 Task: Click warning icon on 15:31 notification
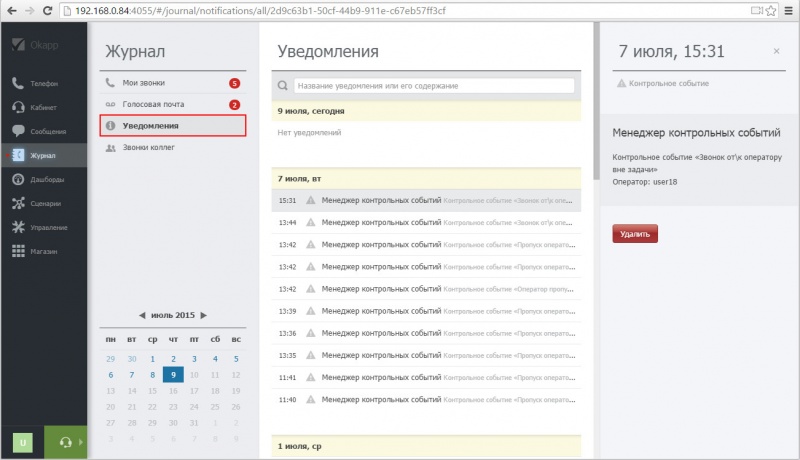click(x=310, y=200)
